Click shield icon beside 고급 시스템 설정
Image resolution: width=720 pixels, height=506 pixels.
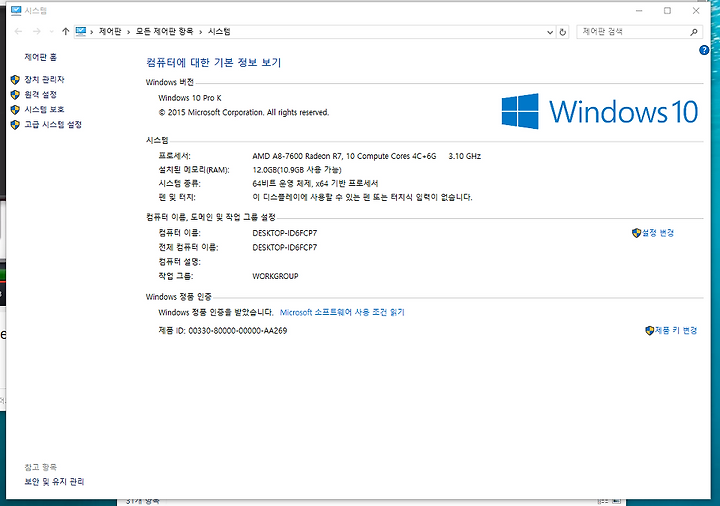point(15,124)
